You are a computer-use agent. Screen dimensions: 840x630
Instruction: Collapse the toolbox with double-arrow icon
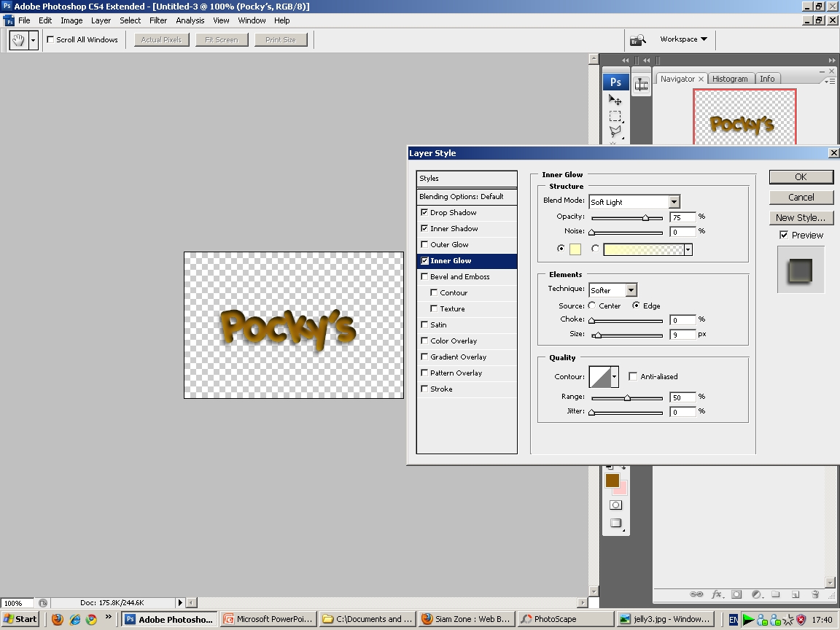pyautogui.click(x=625, y=60)
